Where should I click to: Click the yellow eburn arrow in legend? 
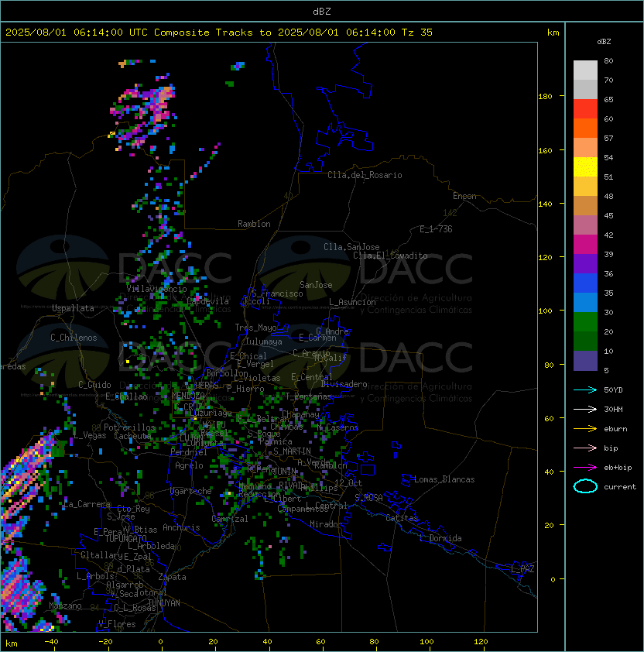[x=585, y=429]
